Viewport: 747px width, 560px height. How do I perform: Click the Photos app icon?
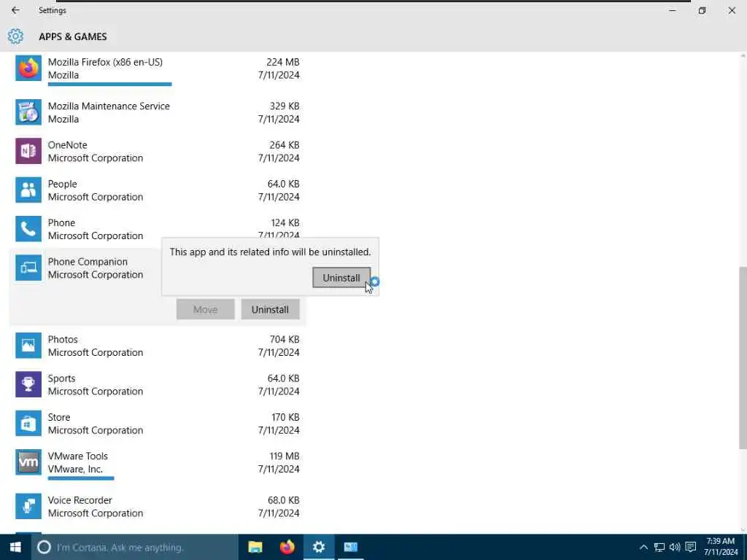click(x=28, y=345)
